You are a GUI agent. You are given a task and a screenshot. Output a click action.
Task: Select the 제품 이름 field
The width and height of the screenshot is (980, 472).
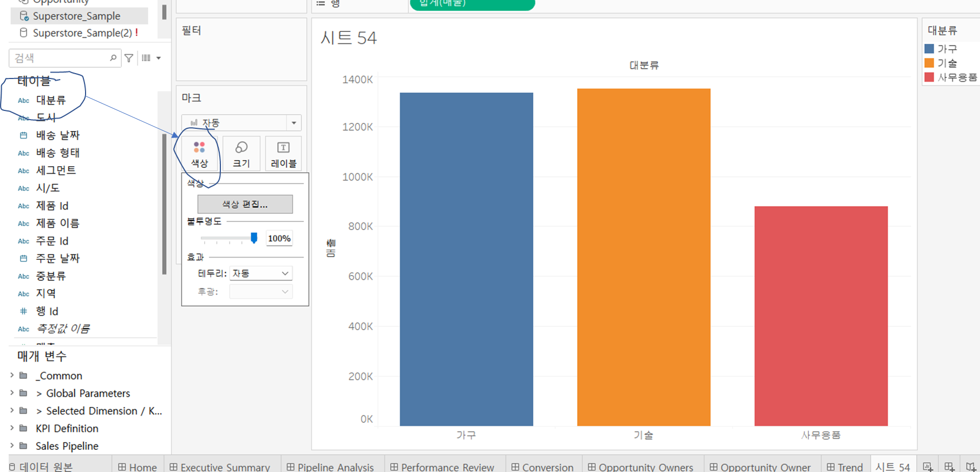(57, 223)
